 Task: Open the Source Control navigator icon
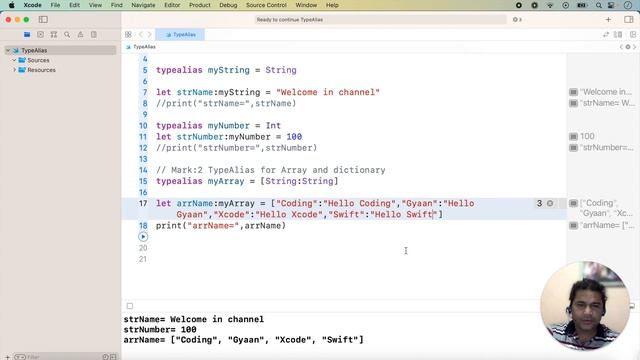point(40,35)
